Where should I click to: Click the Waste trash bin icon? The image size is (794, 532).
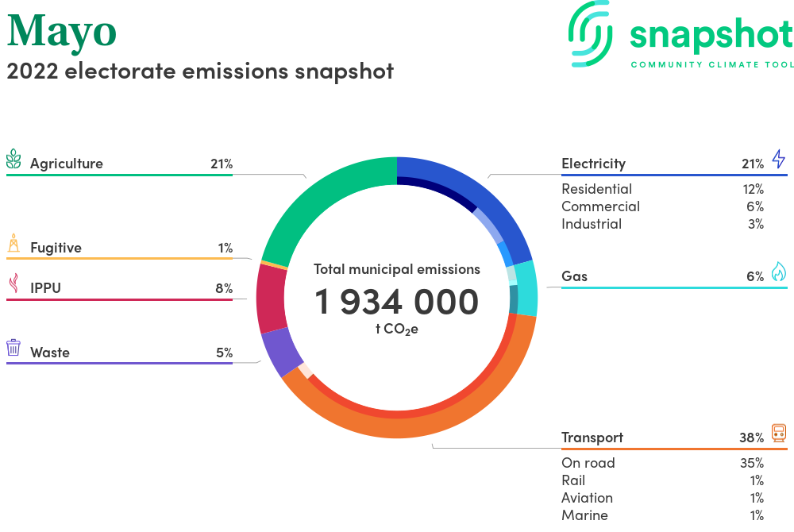coord(13,348)
